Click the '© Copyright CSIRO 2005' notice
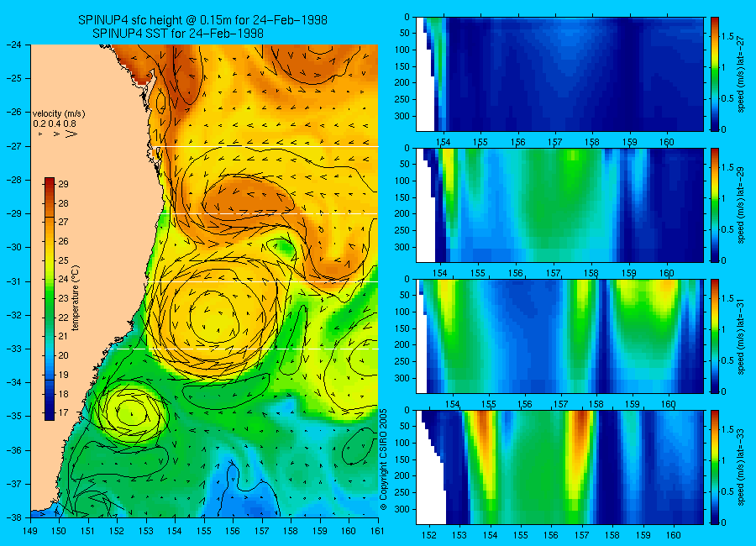The width and height of the screenshot is (756, 546). (x=383, y=459)
